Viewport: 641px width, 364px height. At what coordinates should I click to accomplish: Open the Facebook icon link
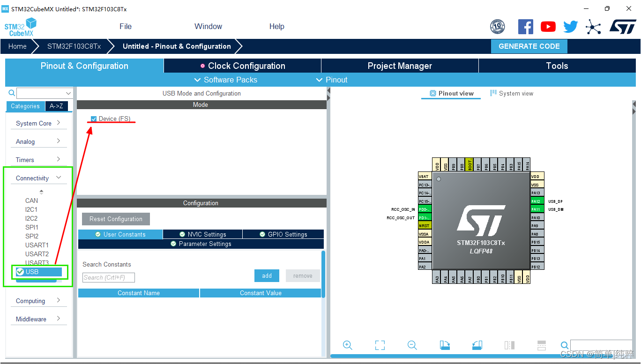[x=526, y=27]
